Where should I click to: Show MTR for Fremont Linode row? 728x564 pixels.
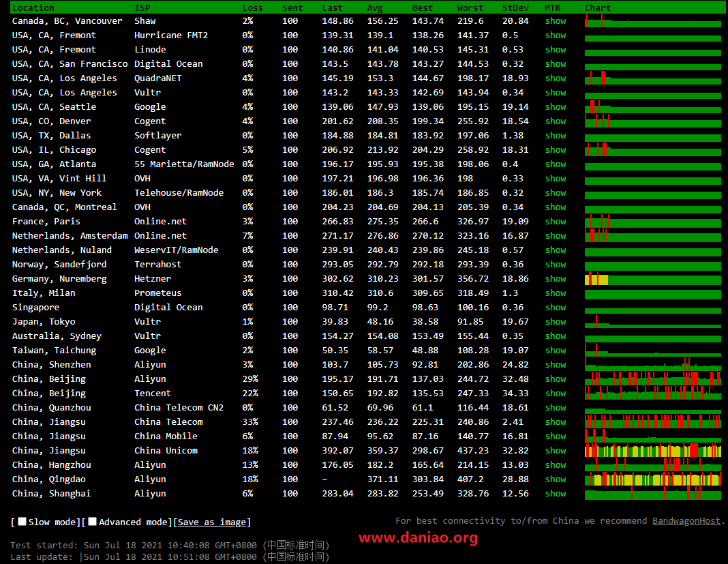coord(556,50)
